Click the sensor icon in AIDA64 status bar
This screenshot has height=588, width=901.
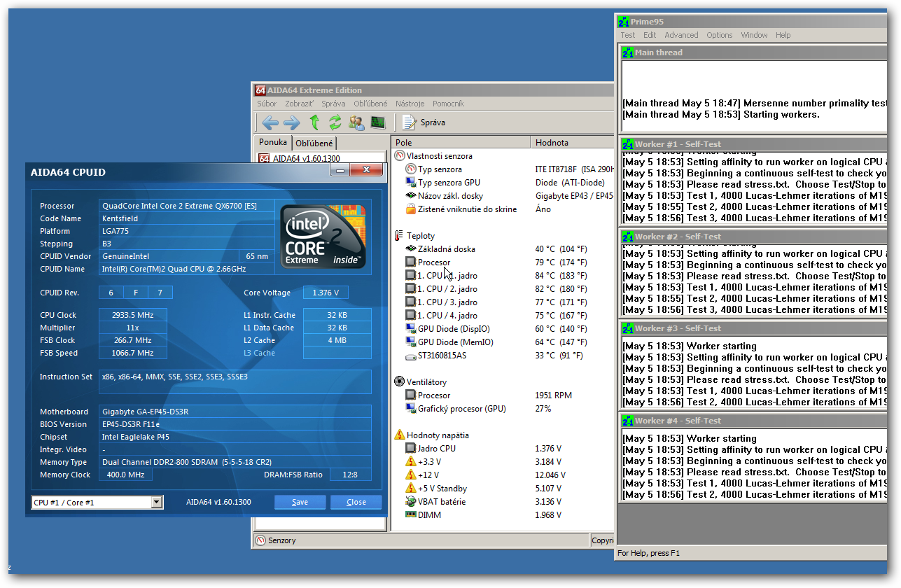tap(260, 540)
